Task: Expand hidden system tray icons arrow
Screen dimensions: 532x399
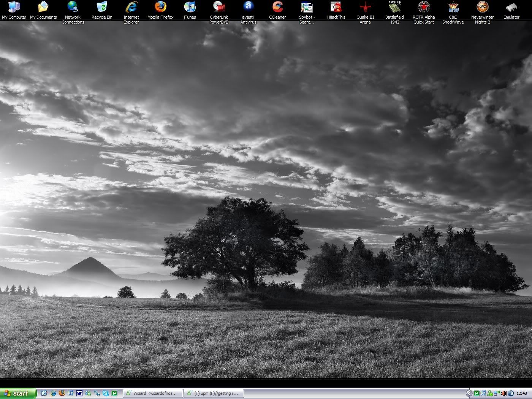Action: pos(469,393)
